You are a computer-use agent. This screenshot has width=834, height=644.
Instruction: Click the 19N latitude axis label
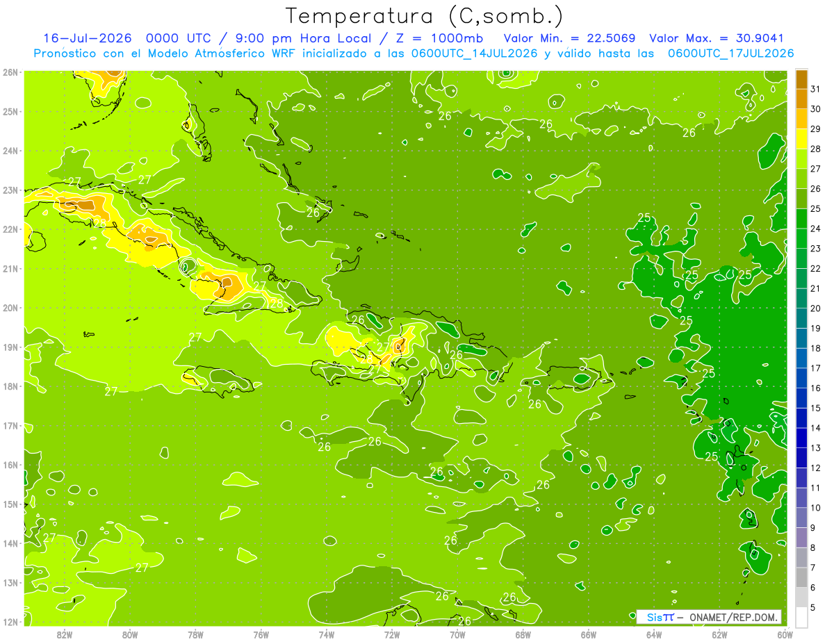pos(10,347)
